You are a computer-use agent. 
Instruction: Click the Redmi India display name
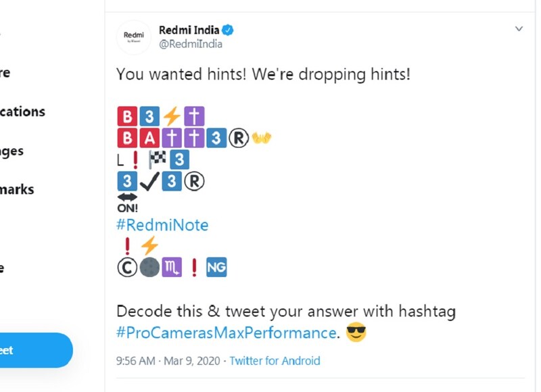click(189, 30)
